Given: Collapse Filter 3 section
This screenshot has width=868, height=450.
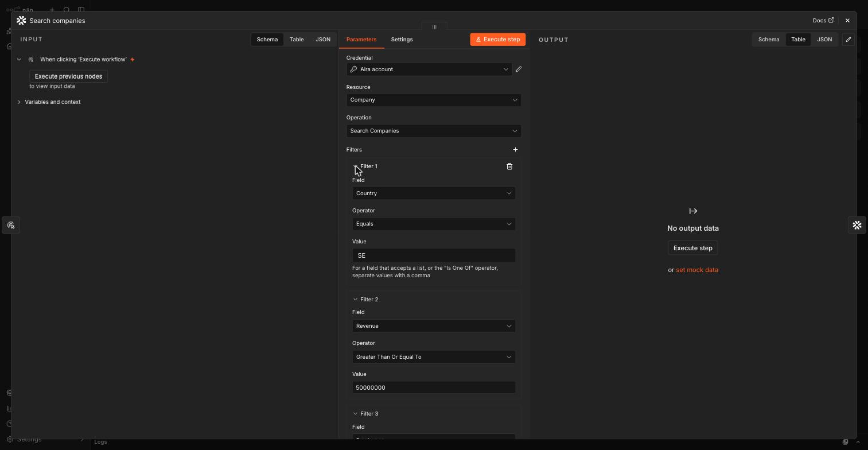Looking at the screenshot, I should click(x=355, y=414).
